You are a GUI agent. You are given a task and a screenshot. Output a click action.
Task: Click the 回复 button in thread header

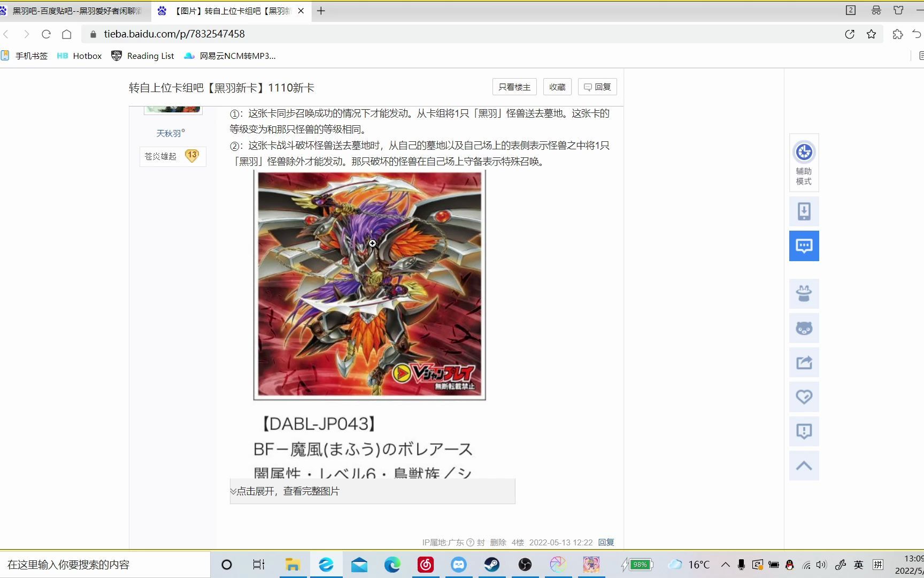click(597, 87)
